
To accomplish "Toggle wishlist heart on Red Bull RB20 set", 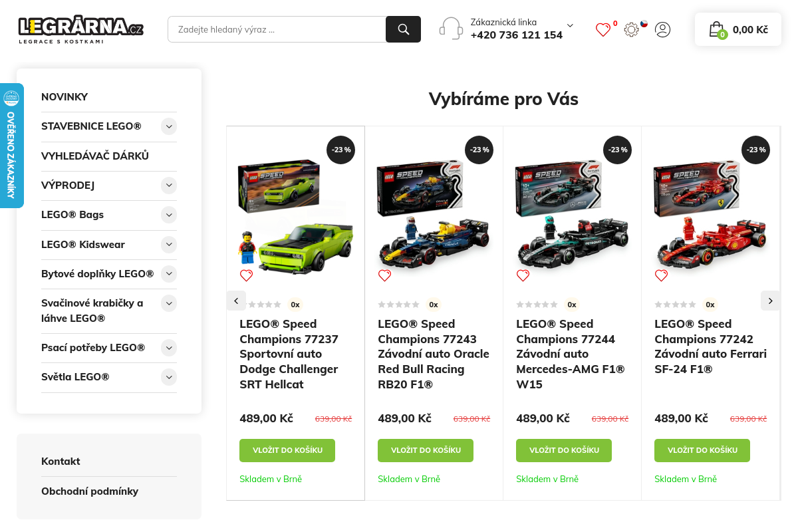I will pos(384,275).
